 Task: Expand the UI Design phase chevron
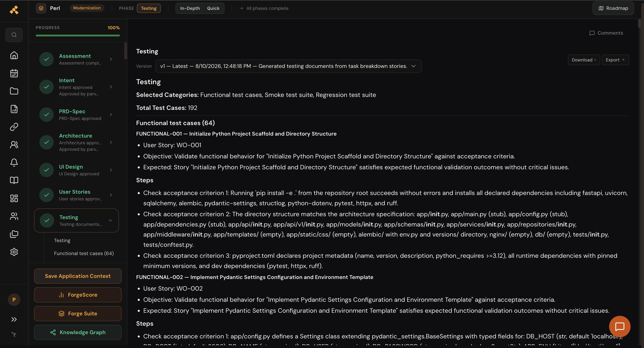(x=111, y=170)
